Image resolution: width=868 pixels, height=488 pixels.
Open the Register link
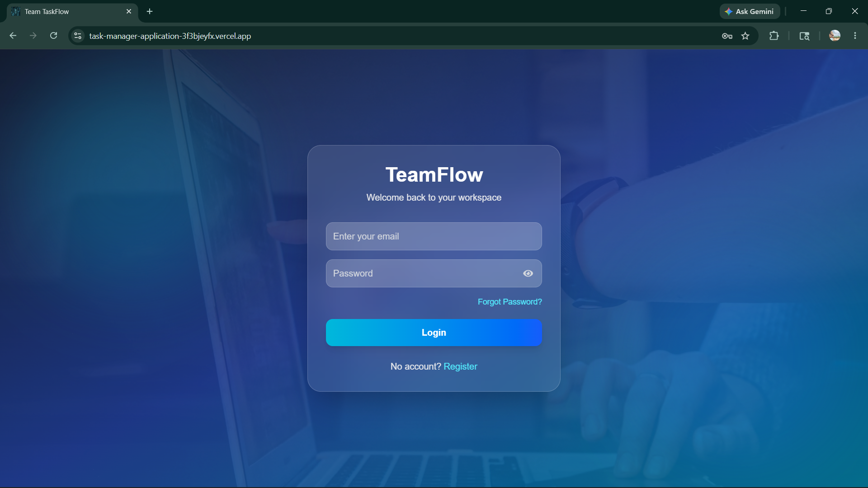tap(460, 366)
